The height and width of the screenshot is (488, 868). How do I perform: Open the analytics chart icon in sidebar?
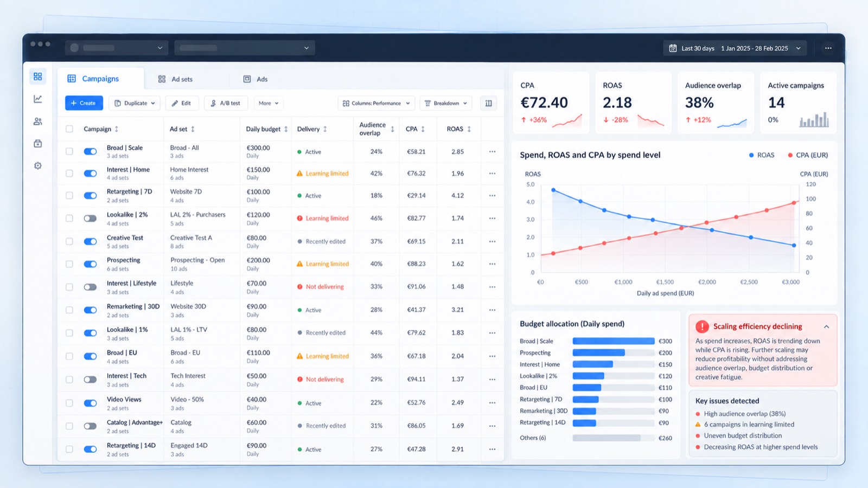37,99
